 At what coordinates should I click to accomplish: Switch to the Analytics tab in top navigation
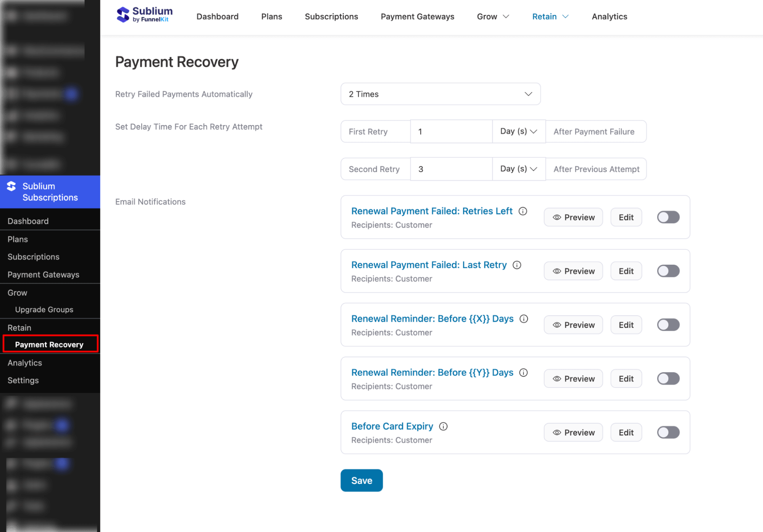point(609,16)
